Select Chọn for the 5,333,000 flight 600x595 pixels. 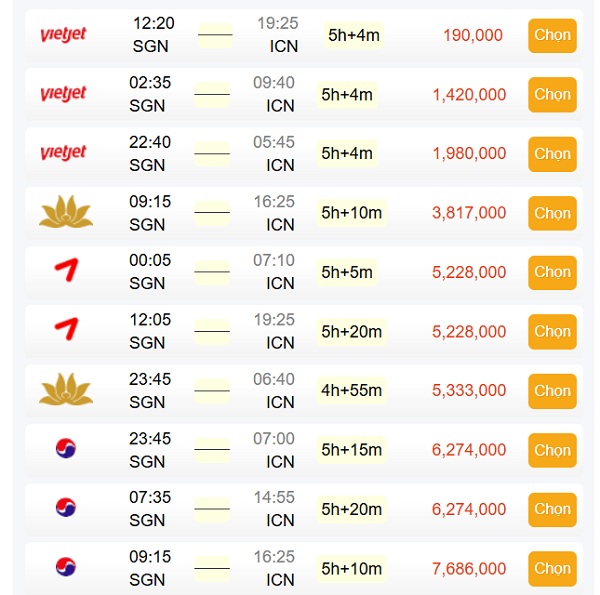[552, 391]
